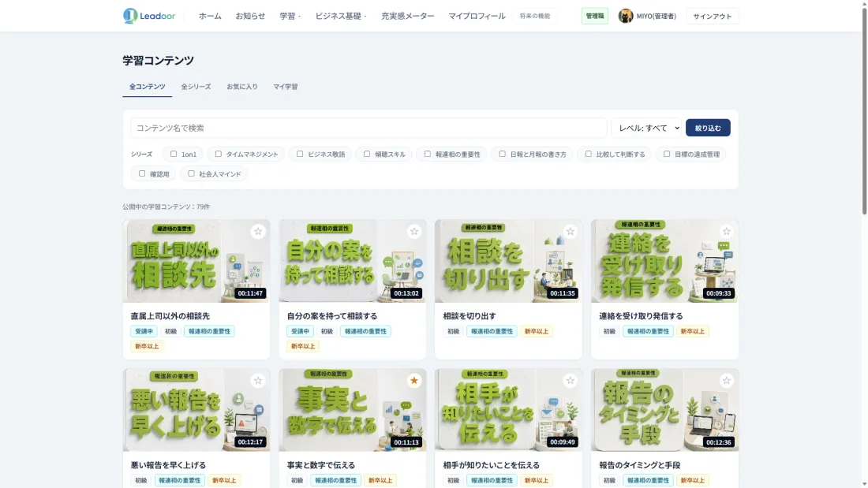Switch to the マイ学習 tab
The image size is (868, 488).
pyautogui.click(x=285, y=87)
